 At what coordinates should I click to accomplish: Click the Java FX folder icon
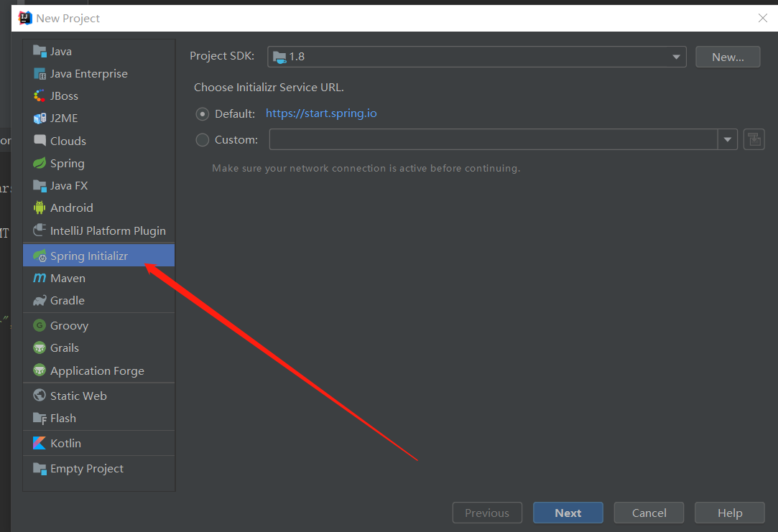(40, 186)
